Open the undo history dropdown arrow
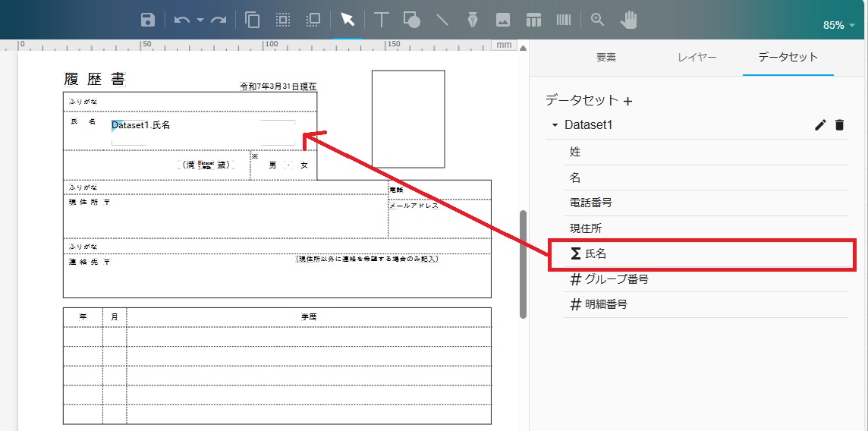This screenshot has width=868, height=431. [x=200, y=20]
